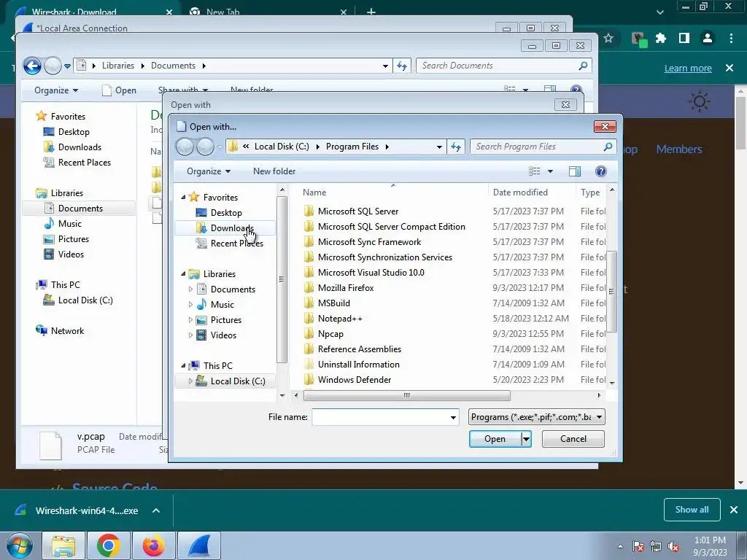Click New folder in Open with dialog

coord(274,171)
